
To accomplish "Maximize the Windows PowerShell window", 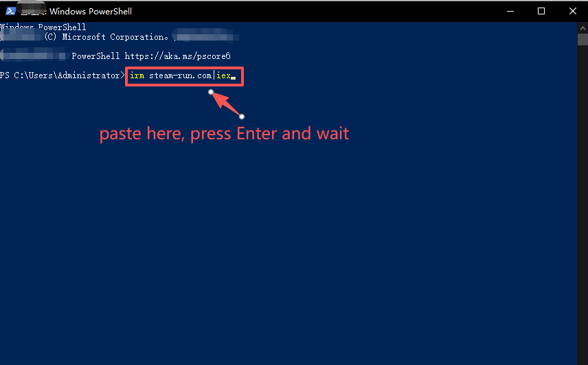I will 541,11.
